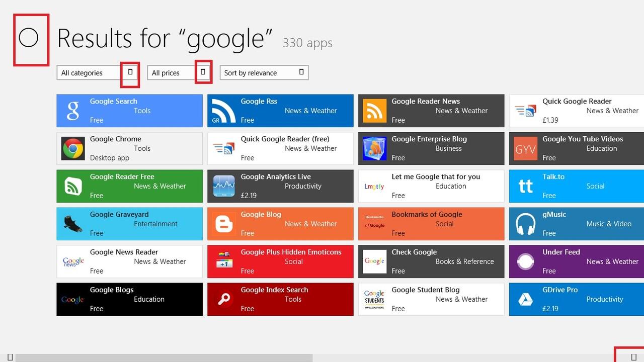Click 'Bookmarks of Google' title text
This screenshot has width=644, height=362.
click(427, 214)
